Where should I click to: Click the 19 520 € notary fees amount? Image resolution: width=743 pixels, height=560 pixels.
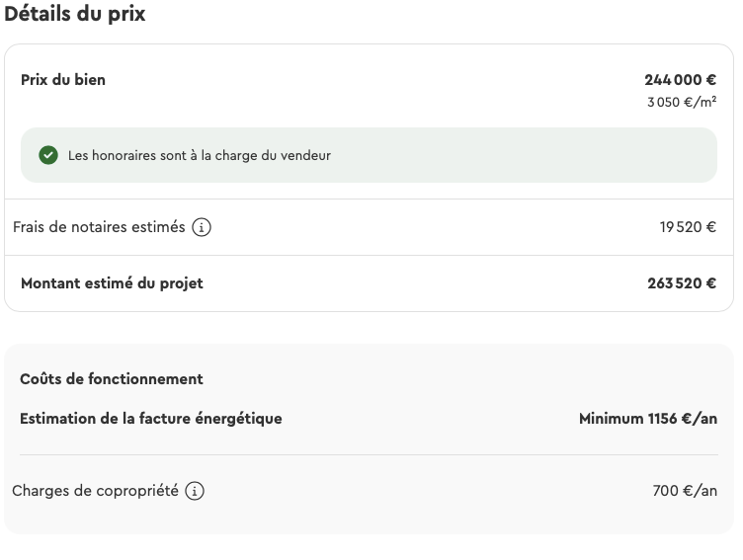688,227
